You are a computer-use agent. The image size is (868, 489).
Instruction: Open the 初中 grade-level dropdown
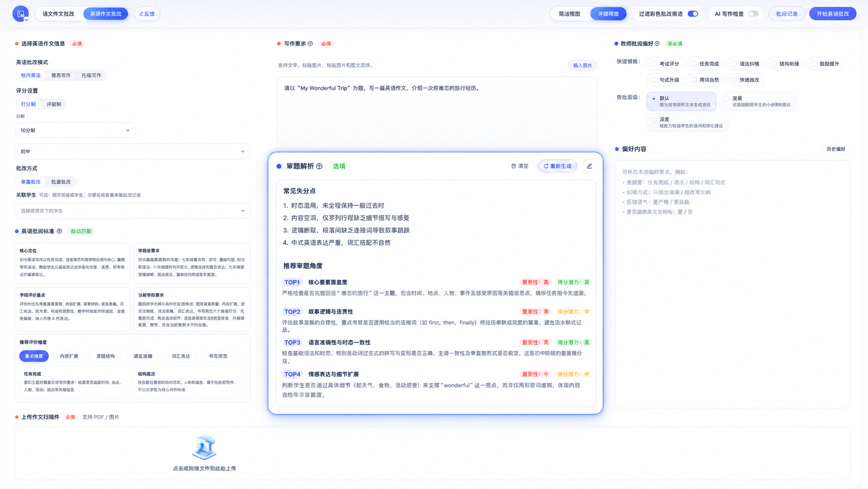pyautogui.click(x=132, y=152)
